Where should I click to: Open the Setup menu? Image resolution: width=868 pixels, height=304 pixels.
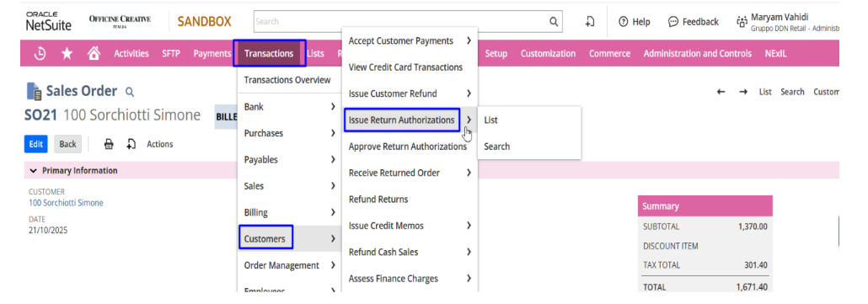coord(496,54)
